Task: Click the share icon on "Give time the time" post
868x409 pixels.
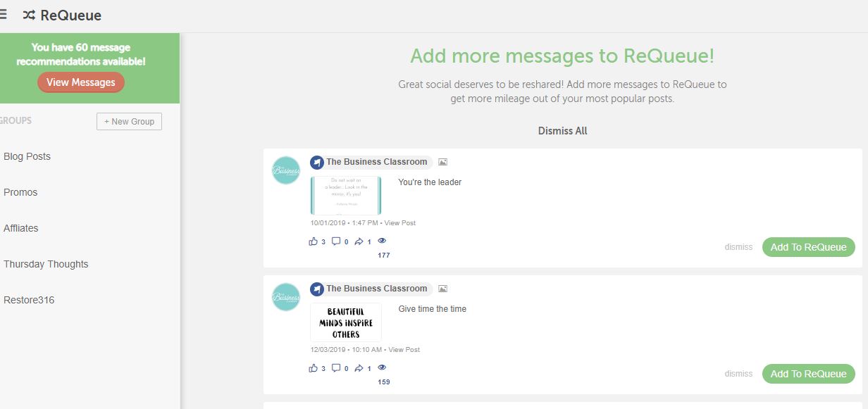Action: coord(359,368)
